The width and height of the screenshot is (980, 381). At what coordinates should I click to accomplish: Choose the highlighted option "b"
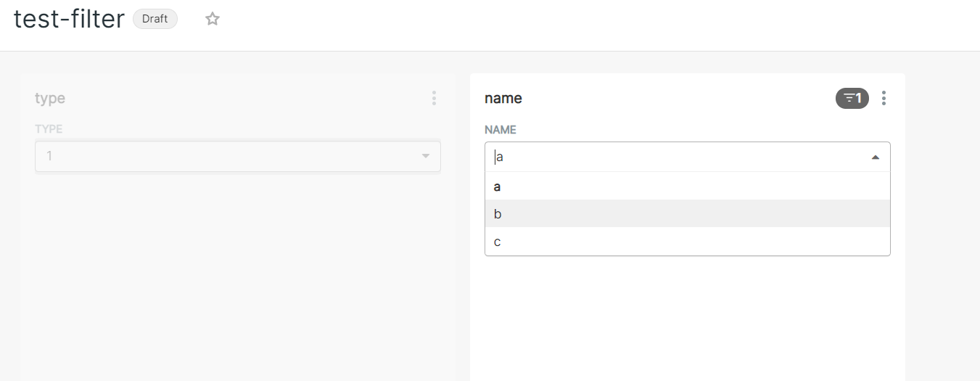point(688,214)
